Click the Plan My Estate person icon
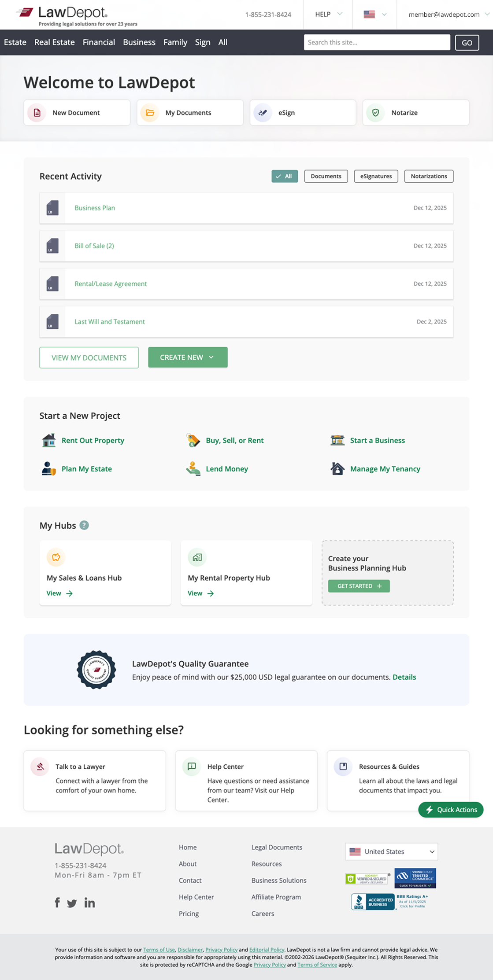 (x=49, y=469)
